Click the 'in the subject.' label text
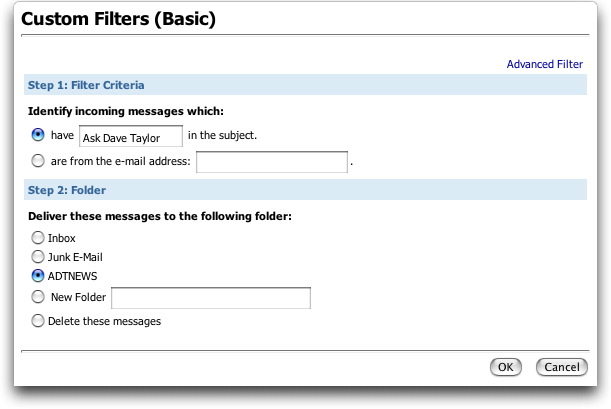 pyautogui.click(x=223, y=135)
